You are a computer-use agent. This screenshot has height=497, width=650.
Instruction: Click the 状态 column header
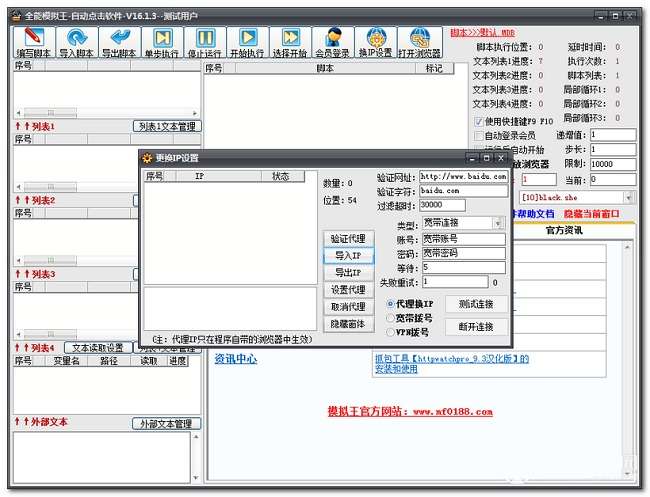point(283,176)
